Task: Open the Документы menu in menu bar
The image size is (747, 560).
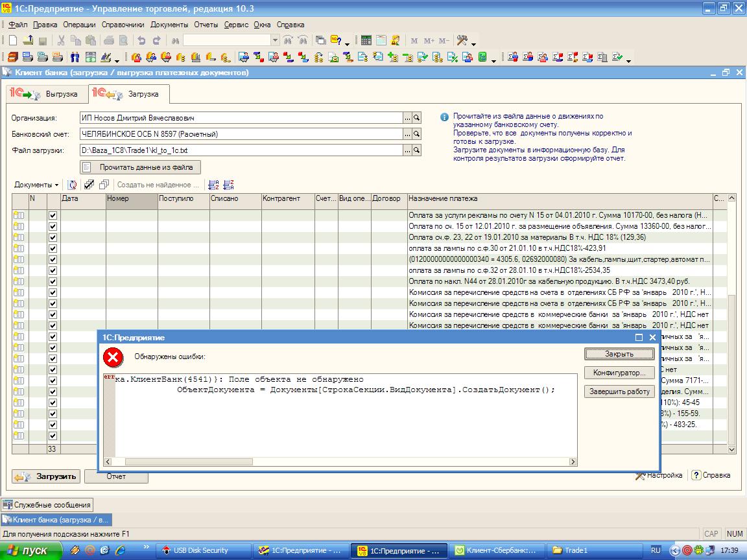Action: 169,25
